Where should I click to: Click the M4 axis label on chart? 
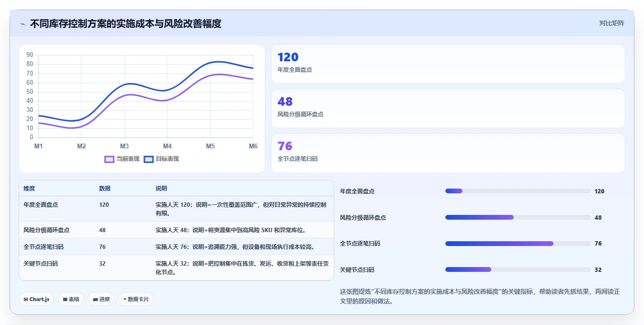[x=167, y=146]
